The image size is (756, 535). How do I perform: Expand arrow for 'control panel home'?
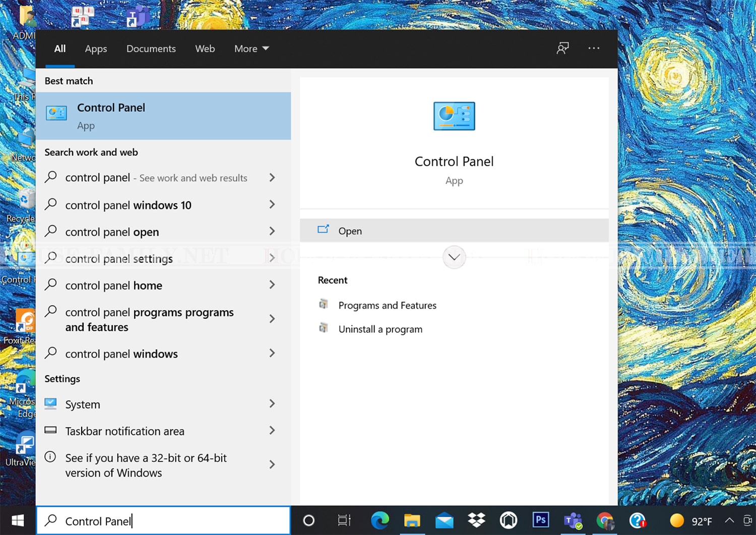(272, 284)
